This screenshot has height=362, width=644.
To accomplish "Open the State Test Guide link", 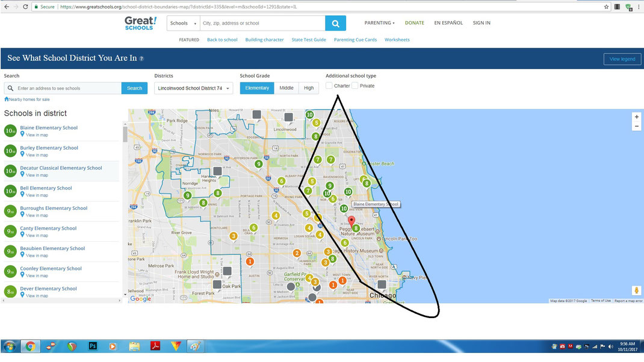I will pyautogui.click(x=309, y=40).
